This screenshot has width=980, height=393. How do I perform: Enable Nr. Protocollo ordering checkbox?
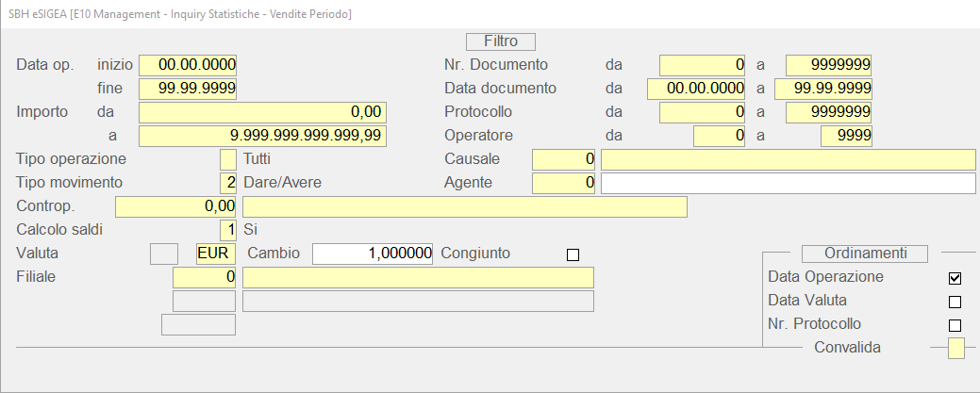(x=955, y=325)
